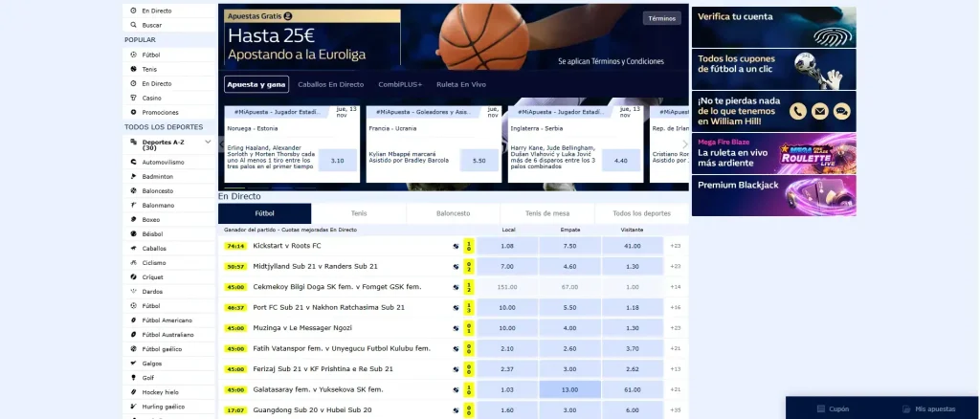Open Todos los cupones de fútbol banner
980x419 pixels.
click(x=773, y=69)
